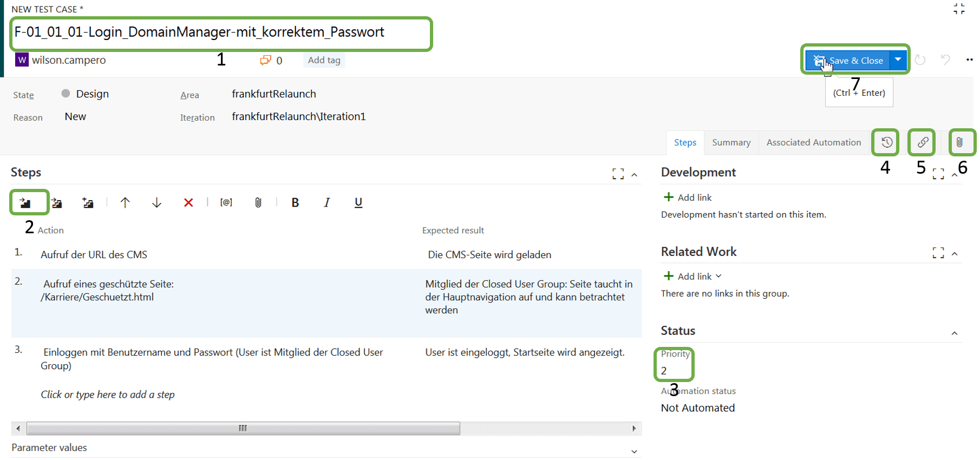
Task: Open the Reason field showing New
Action: pyautogui.click(x=75, y=116)
